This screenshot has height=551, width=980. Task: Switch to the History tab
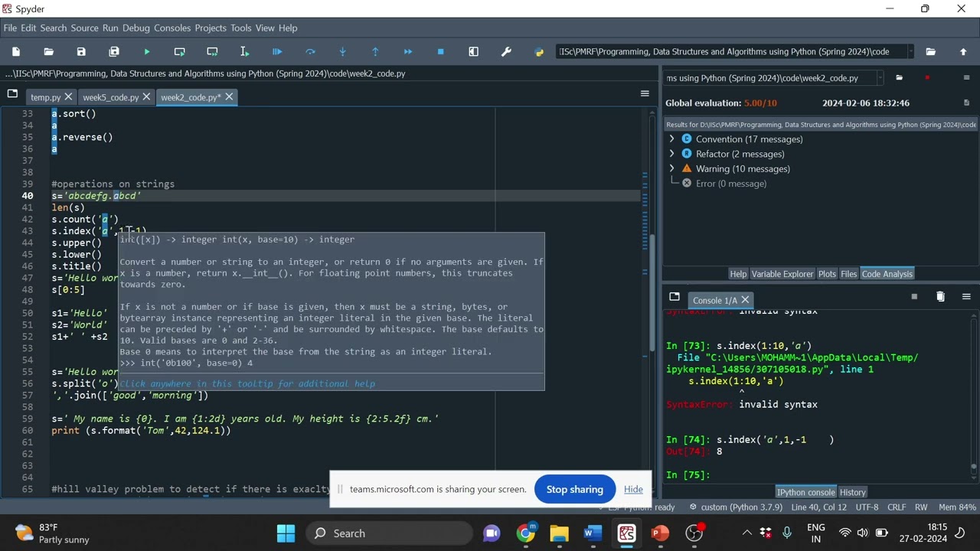[852, 492]
